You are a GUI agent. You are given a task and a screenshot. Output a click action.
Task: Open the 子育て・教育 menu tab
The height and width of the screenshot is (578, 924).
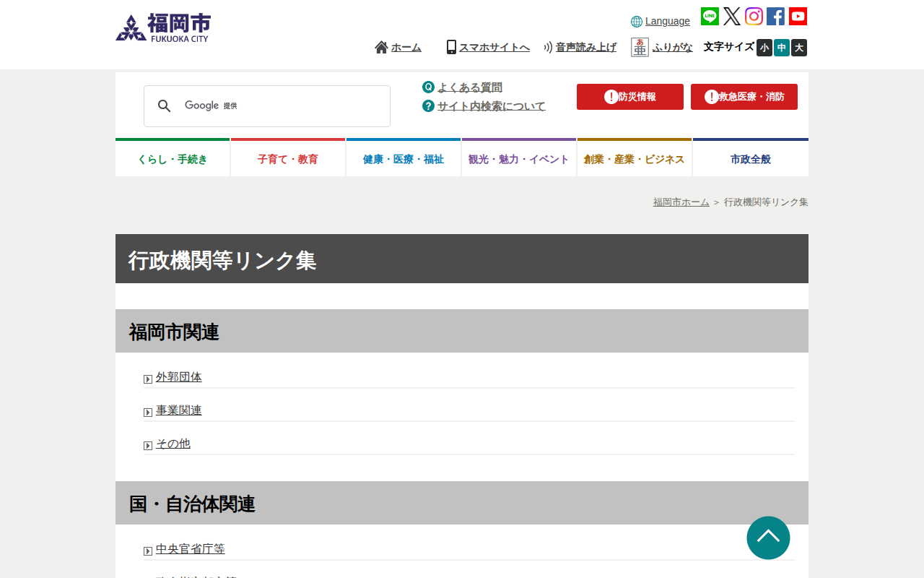click(288, 158)
